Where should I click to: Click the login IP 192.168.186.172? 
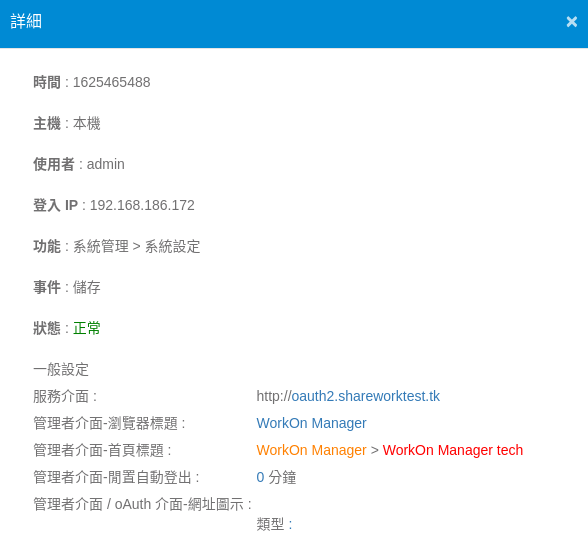point(142,205)
